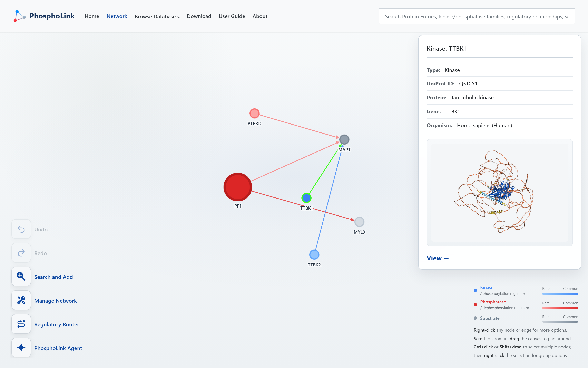588x368 pixels.
Task: Click the Phosphatase rare-to-common gradient bar
Action: [560, 308]
